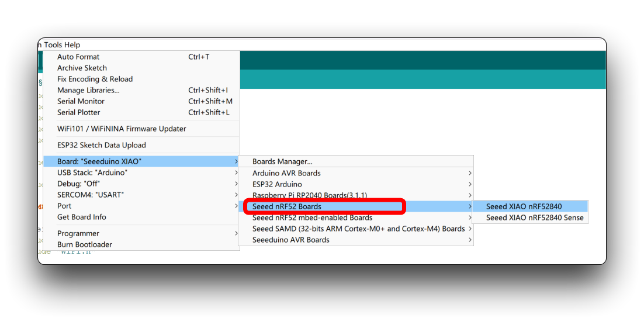
Task: Expand Arduino AVR Boards submenu
Action: click(x=356, y=173)
